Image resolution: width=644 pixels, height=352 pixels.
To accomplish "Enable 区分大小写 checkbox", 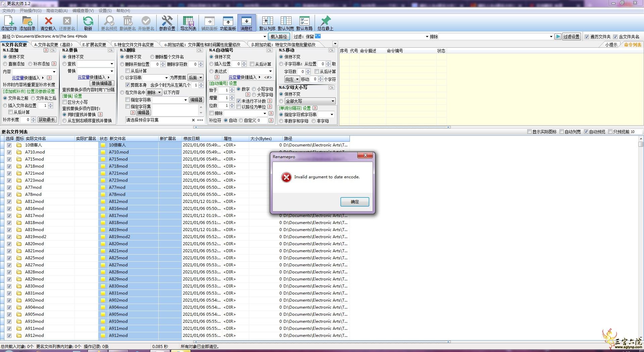I will click(x=65, y=102).
